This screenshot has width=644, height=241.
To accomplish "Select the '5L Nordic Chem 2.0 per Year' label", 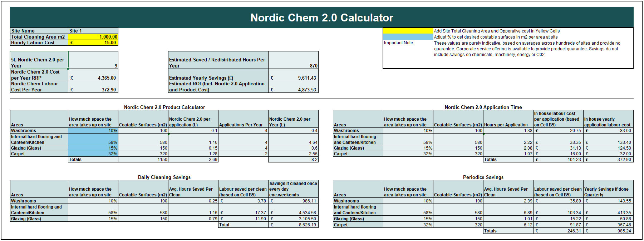I will [39, 60].
